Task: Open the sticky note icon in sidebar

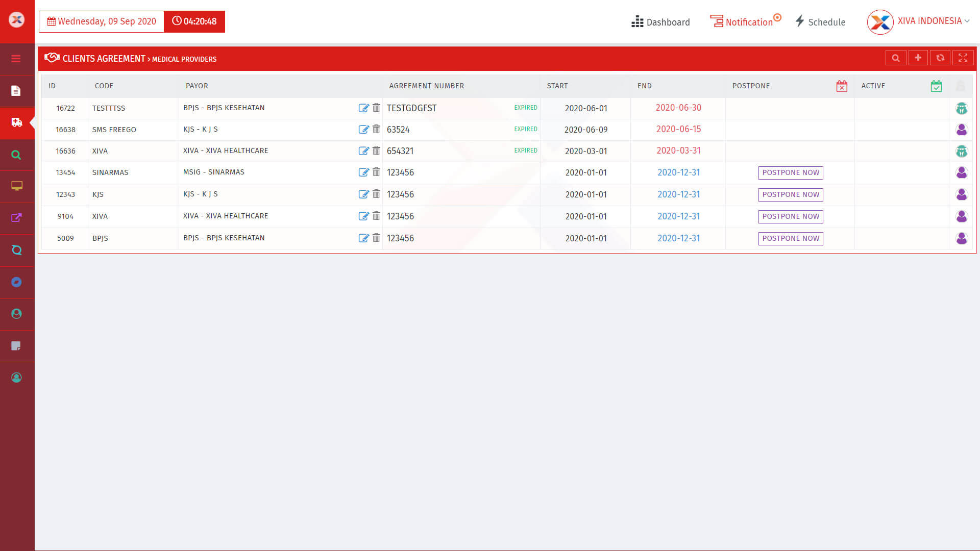Action: coord(16,346)
